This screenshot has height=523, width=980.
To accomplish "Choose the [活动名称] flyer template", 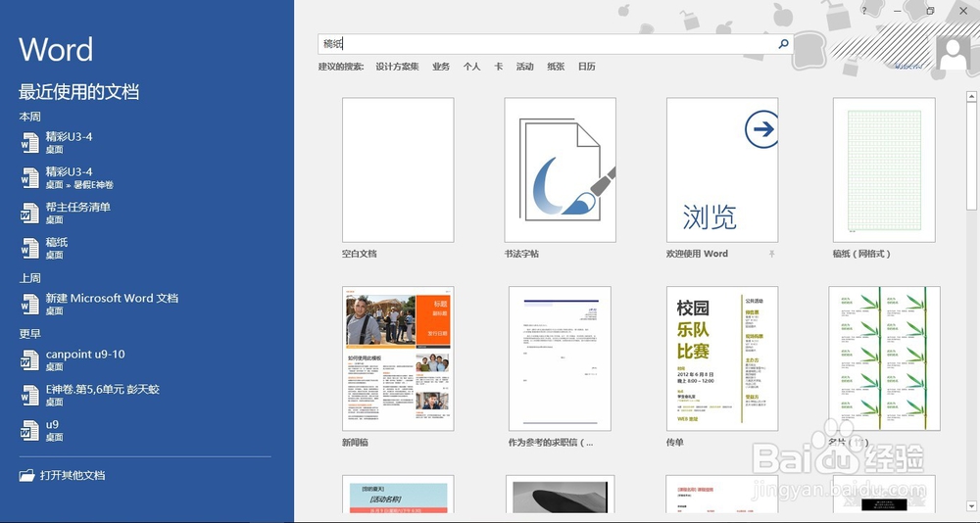I will click(398, 495).
